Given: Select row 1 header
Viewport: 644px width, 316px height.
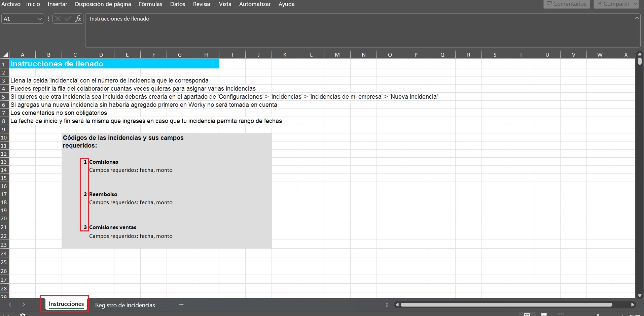Looking at the screenshot, I should pyautogui.click(x=4, y=64).
